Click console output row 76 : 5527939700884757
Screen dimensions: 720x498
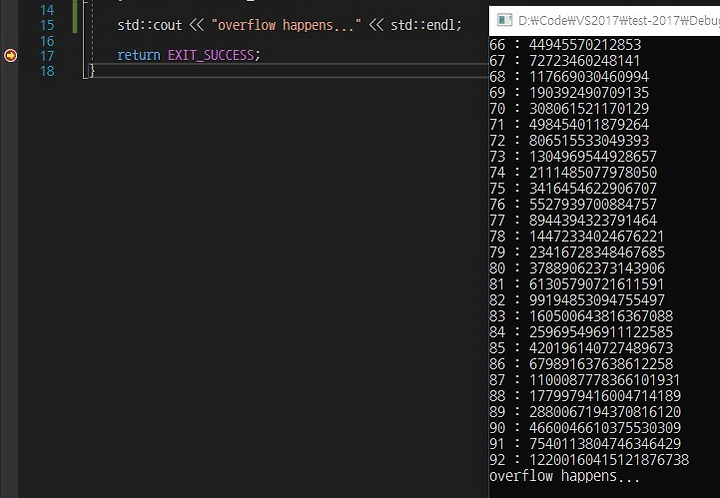[x=573, y=205]
